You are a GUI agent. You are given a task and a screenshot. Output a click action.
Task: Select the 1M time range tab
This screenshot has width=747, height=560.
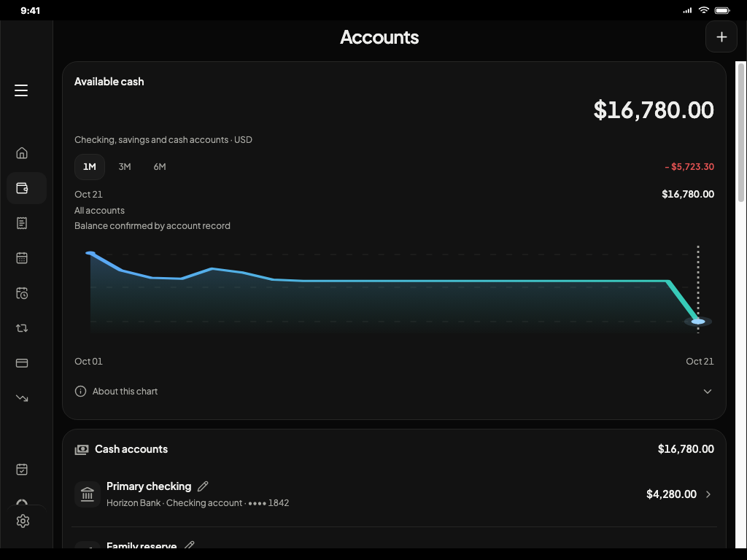pyautogui.click(x=90, y=167)
